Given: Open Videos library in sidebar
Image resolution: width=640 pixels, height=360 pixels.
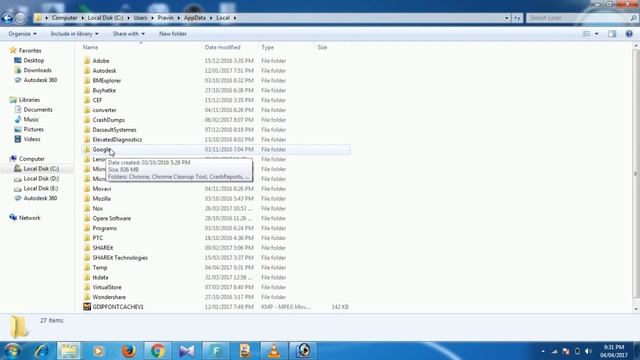Looking at the screenshot, I should click(32, 139).
